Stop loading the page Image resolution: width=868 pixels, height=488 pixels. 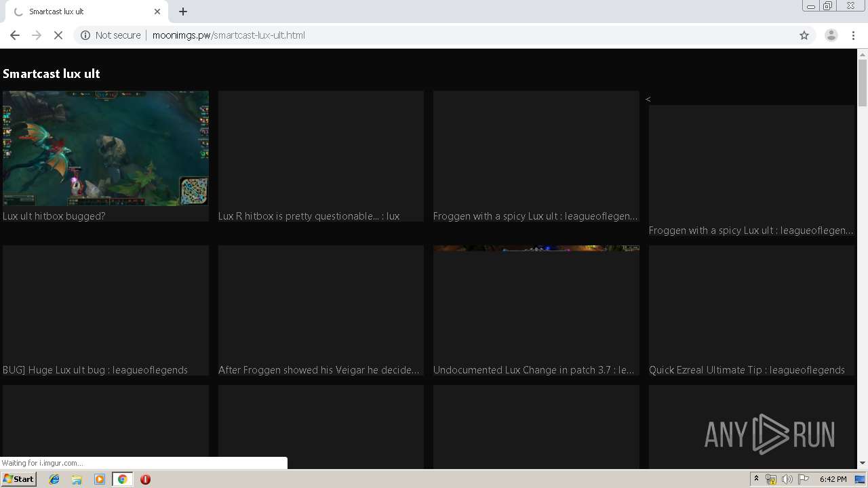pyautogui.click(x=58, y=35)
